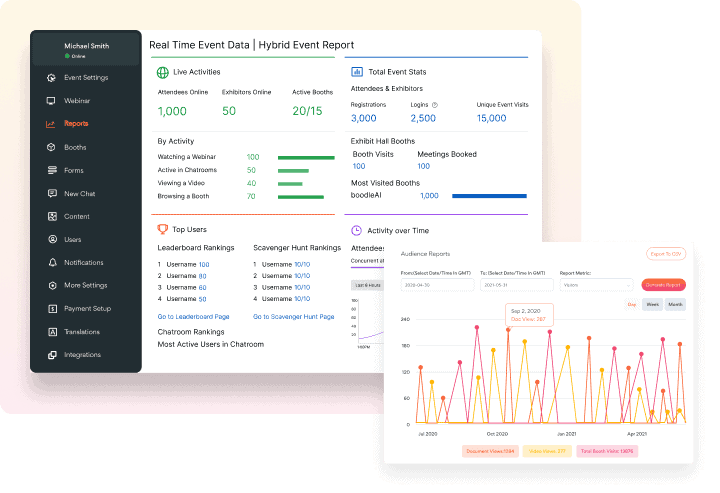Open the Payment Setup icon
720x493 pixels.
[x=51, y=308]
